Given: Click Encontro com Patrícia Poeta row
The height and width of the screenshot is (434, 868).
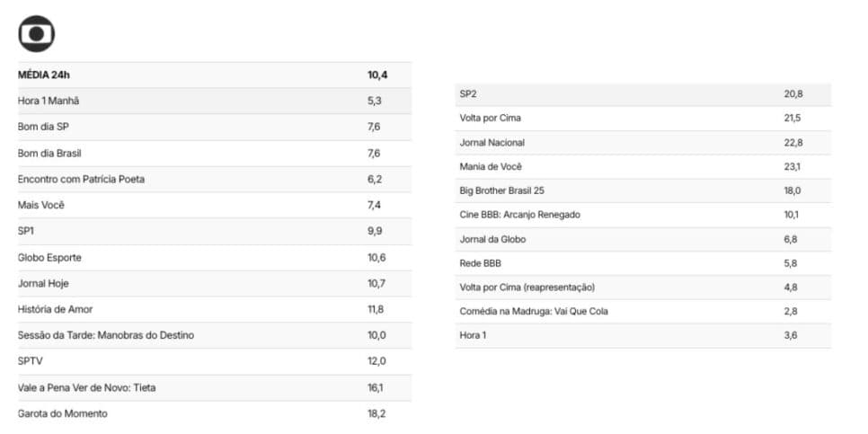Looking at the screenshot, I should tap(215, 180).
